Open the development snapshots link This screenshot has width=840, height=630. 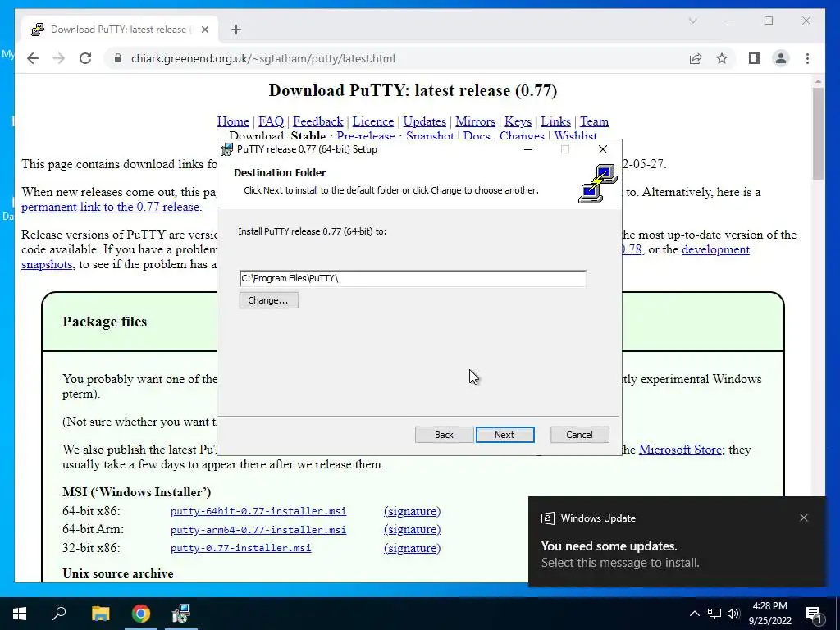(715, 249)
